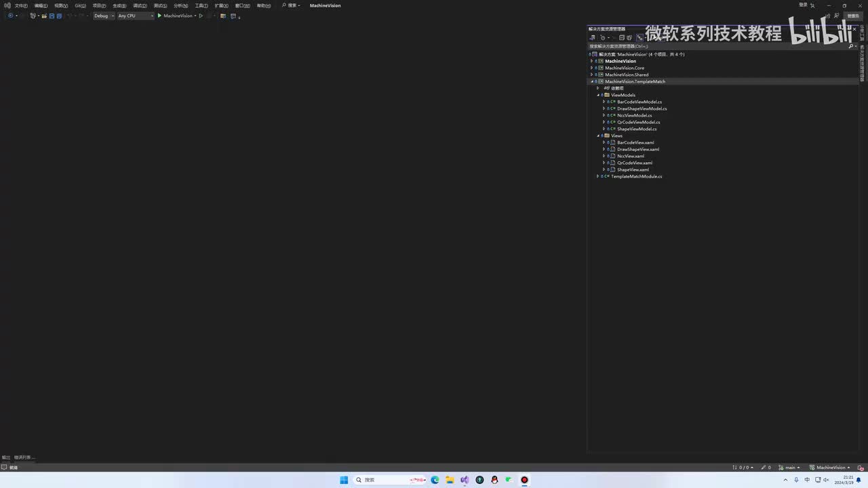Open the Git(G) menu
Screen dimensions: 868x488
[x=80, y=5]
